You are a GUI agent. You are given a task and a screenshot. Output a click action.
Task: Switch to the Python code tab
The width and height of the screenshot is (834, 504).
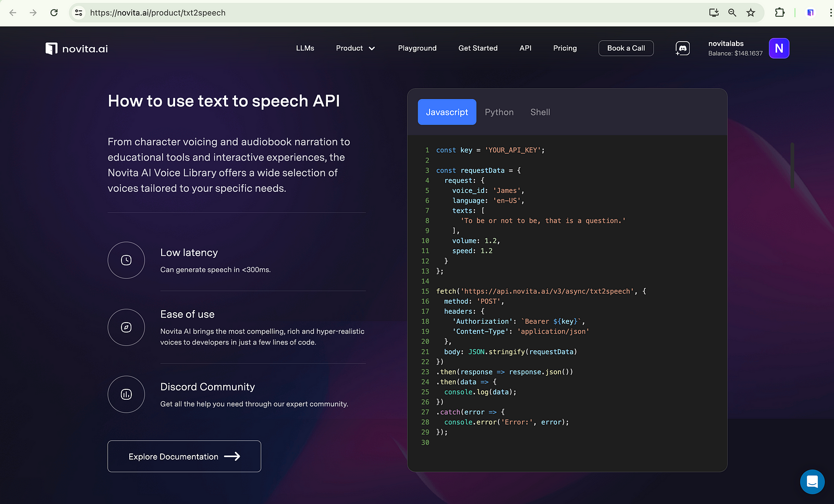coord(499,112)
